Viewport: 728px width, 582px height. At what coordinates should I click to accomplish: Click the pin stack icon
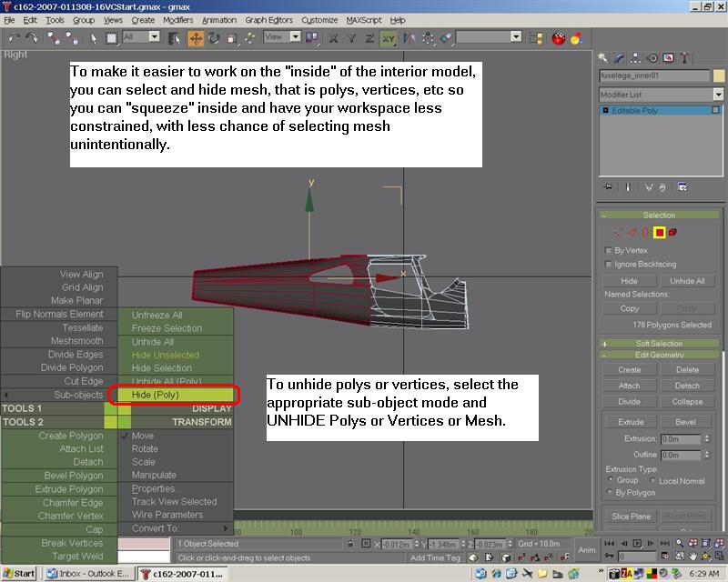(x=608, y=187)
